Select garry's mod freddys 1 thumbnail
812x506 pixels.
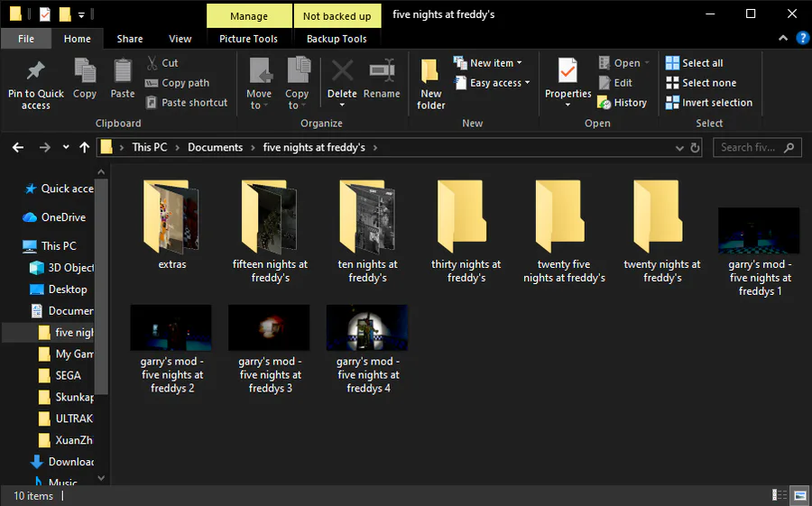pos(759,231)
